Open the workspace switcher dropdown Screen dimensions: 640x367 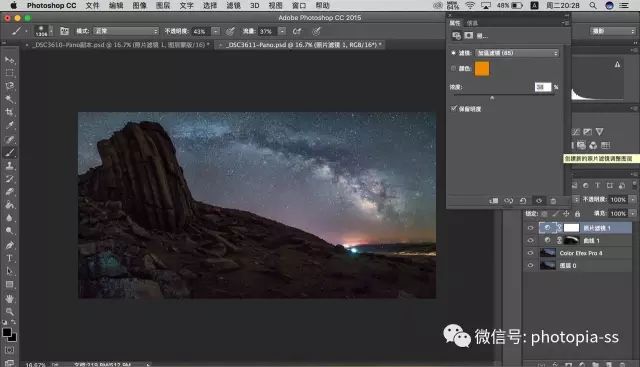click(x=613, y=31)
